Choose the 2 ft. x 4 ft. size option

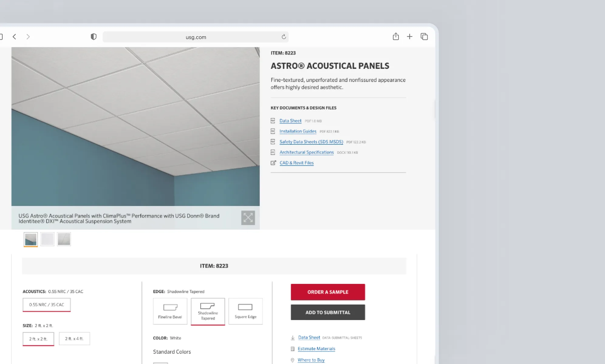click(74, 339)
